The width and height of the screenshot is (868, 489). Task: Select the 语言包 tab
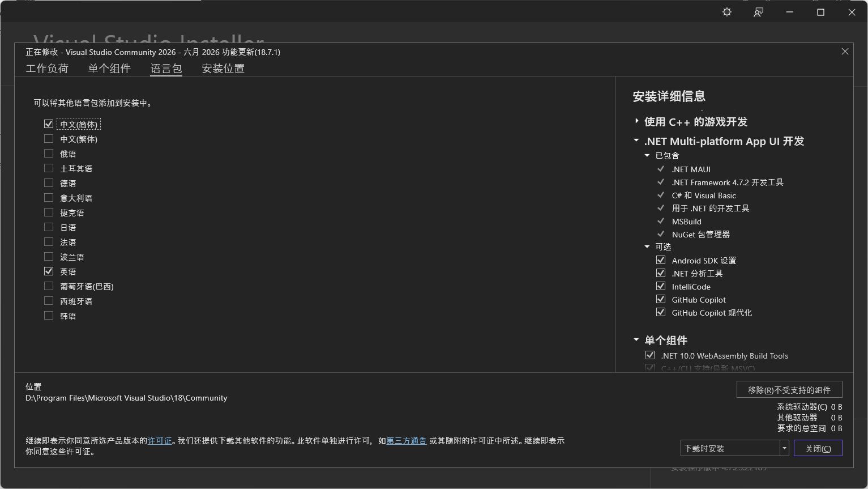coord(166,69)
